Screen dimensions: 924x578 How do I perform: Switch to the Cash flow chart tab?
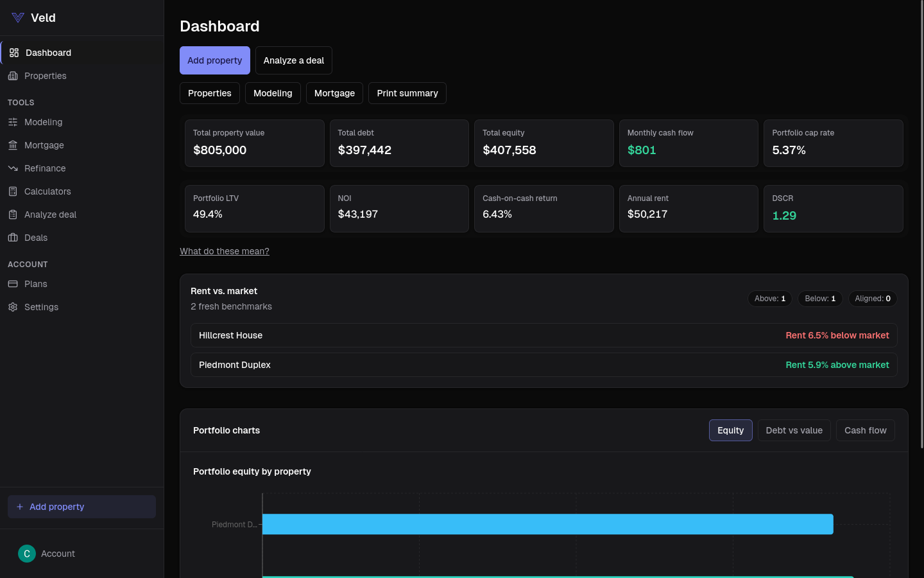pyautogui.click(x=865, y=430)
